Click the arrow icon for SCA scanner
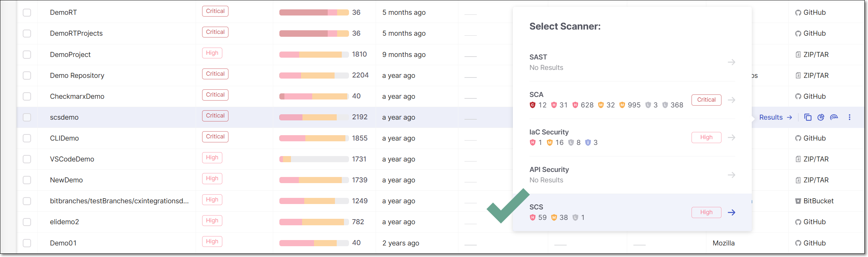The width and height of the screenshot is (868, 257). [x=732, y=100]
